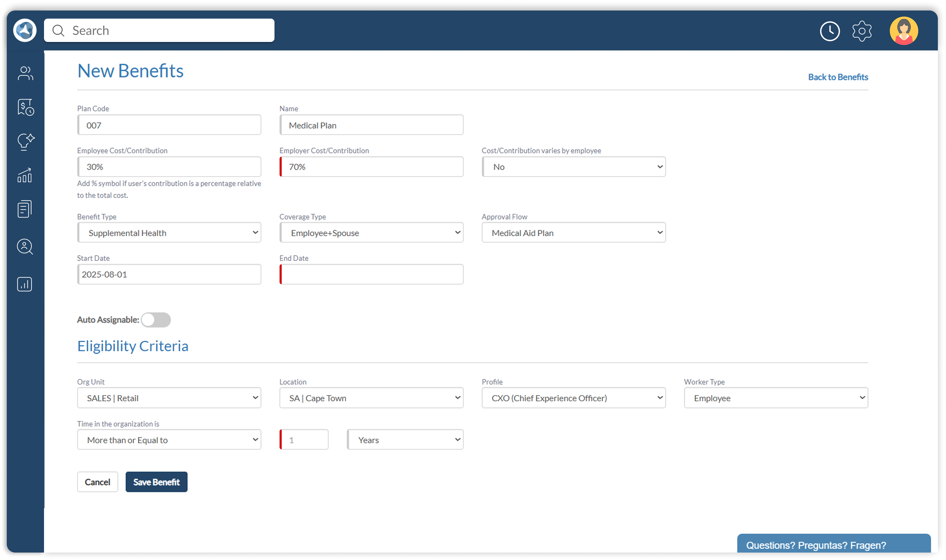Click the Cancel button
The width and height of the screenshot is (946, 560).
(x=97, y=481)
